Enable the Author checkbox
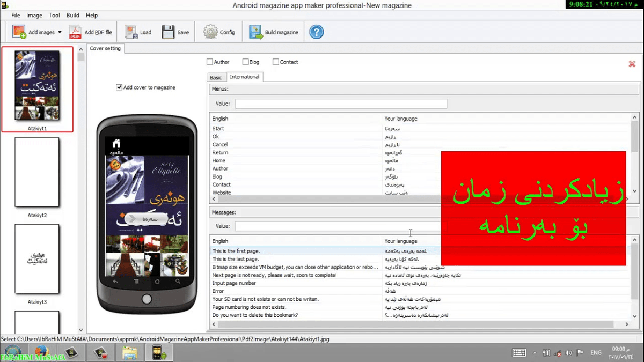The image size is (644, 362). coord(209,62)
